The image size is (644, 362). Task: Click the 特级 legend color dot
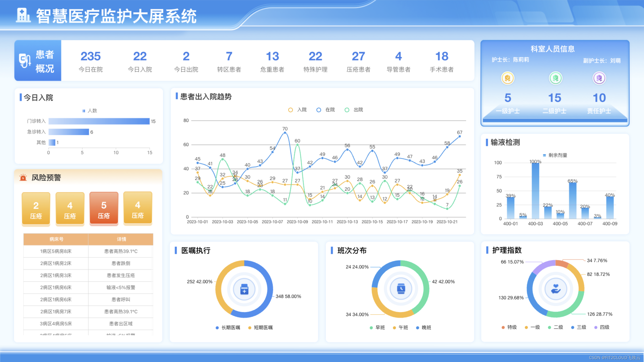[503, 327]
